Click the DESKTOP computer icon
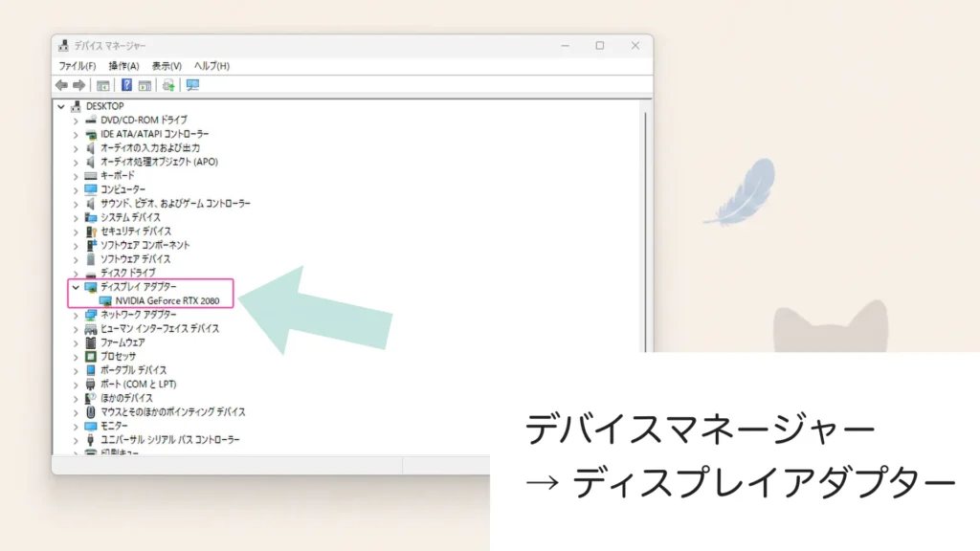This screenshot has width=980, height=551. (77, 106)
